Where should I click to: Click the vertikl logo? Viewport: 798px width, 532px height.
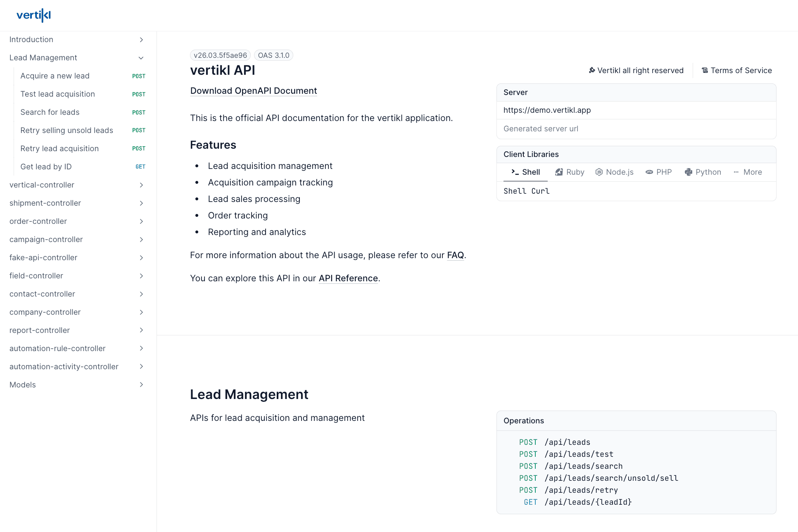tap(33, 15)
